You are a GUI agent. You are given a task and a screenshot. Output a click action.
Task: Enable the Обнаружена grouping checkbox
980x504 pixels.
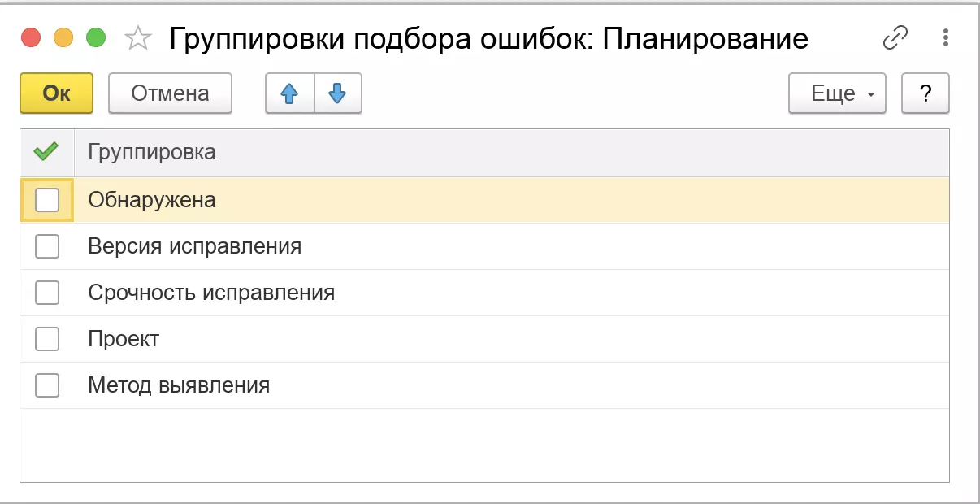[x=47, y=199]
